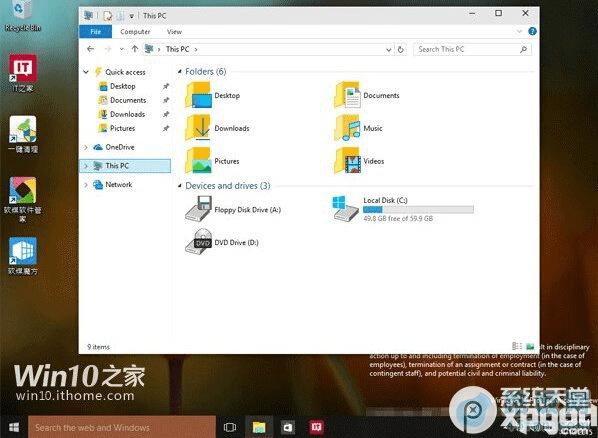Click the New folder quick access toolbar icon
Image resolution: width=598 pixels, height=438 pixels.
(x=120, y=16)
